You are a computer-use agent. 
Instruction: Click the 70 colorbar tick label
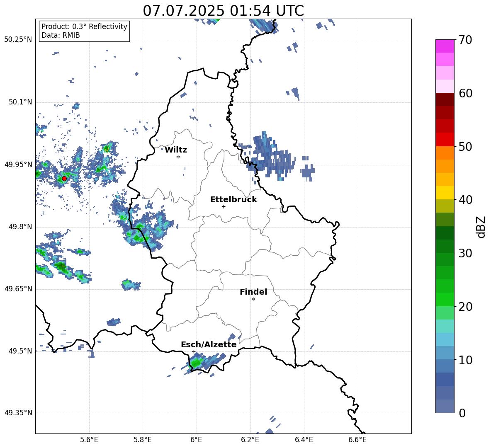[465, 40]
